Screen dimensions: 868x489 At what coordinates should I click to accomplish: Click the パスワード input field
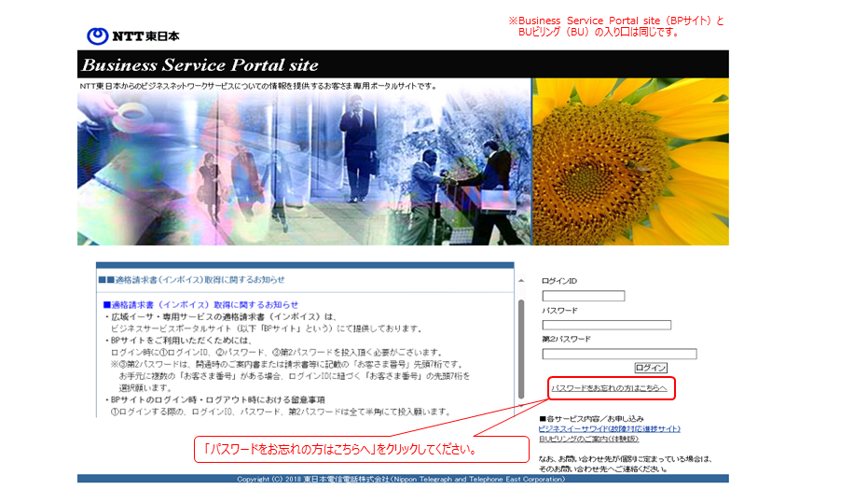point(606,325)
